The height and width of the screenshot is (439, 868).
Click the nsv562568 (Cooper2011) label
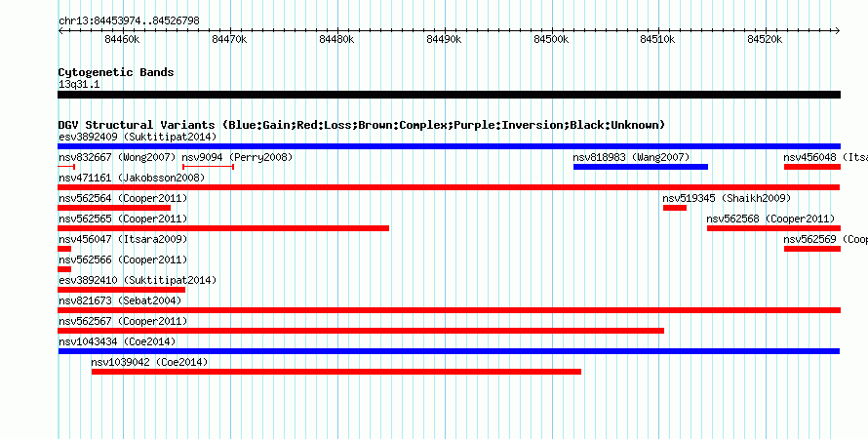click(x=770, y=219)
